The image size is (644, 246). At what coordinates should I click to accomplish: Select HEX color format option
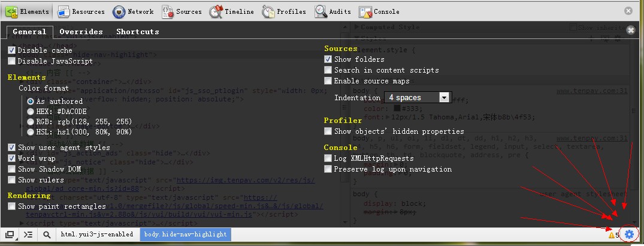click(x=31, y=112)
